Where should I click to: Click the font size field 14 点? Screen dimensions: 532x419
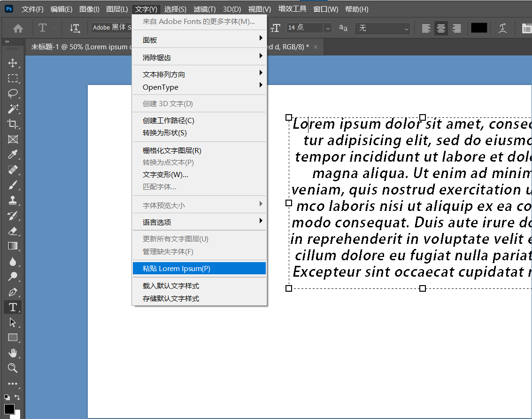[x=305, y=28]
